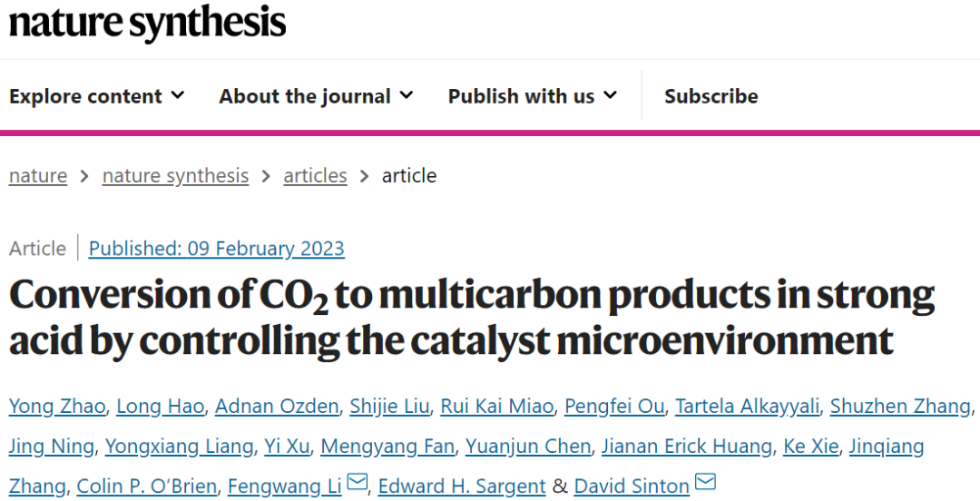This screenshot has width=980, height=501.
Task: Open author Jianan Erick Huang's link
Action: pos(687,446)
